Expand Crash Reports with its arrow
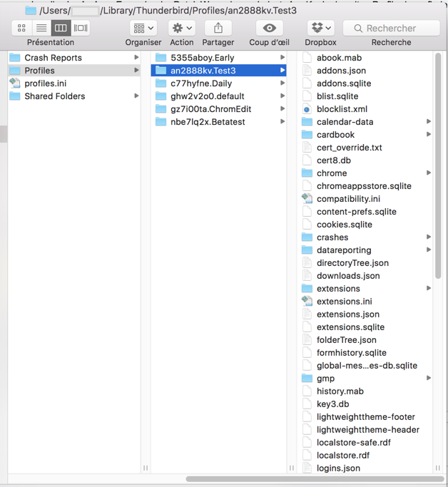Viewport: 448px width, 487px height. (136, 58)
